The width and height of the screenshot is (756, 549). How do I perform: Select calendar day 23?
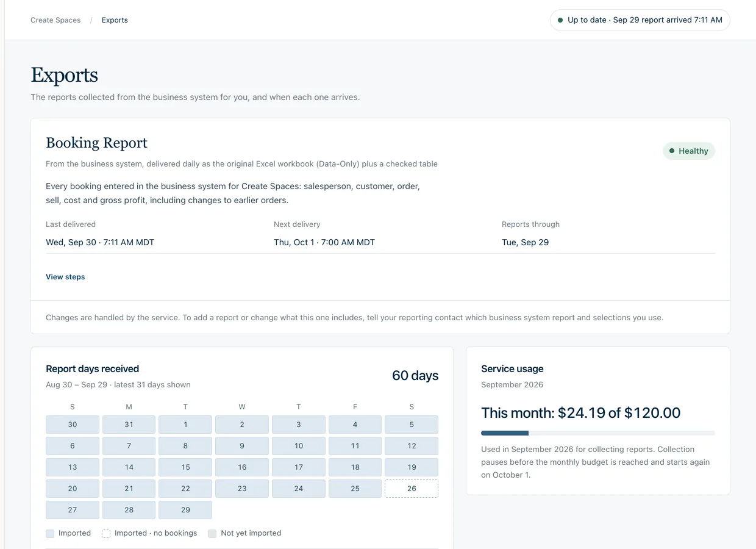(242, 489)
